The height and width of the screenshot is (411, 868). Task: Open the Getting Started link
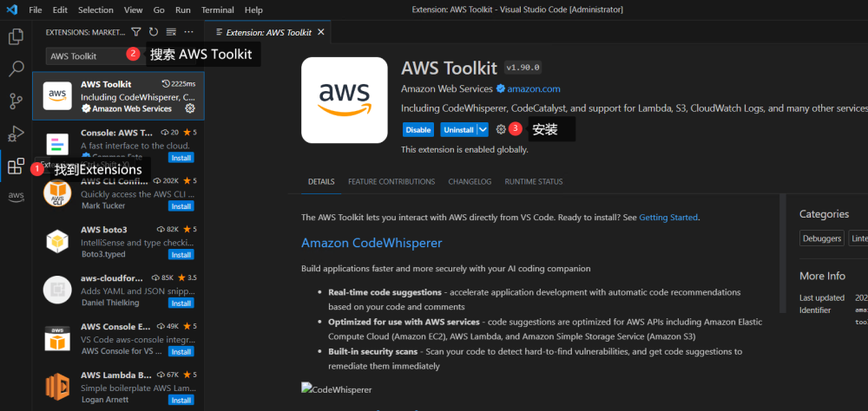click(x=668, y=218)
